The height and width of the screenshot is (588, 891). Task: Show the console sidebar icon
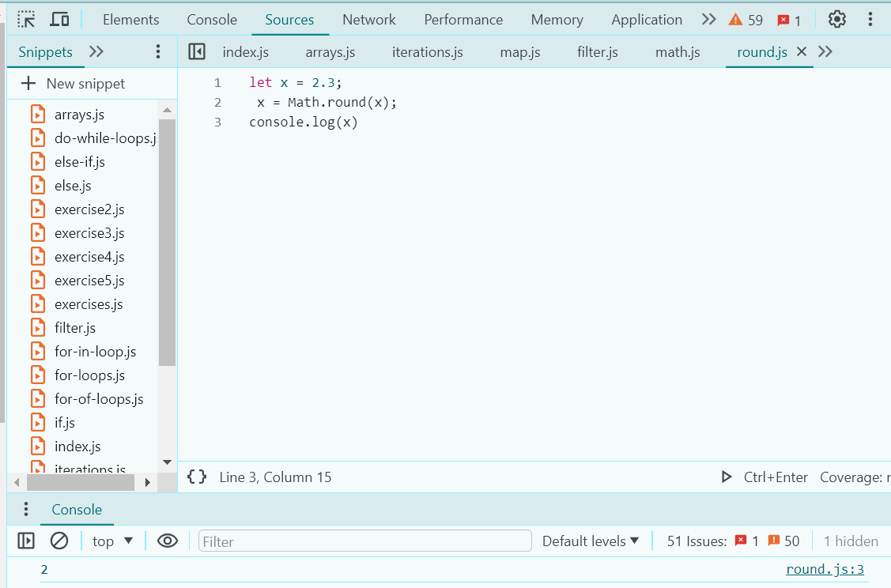click(25, 541)
